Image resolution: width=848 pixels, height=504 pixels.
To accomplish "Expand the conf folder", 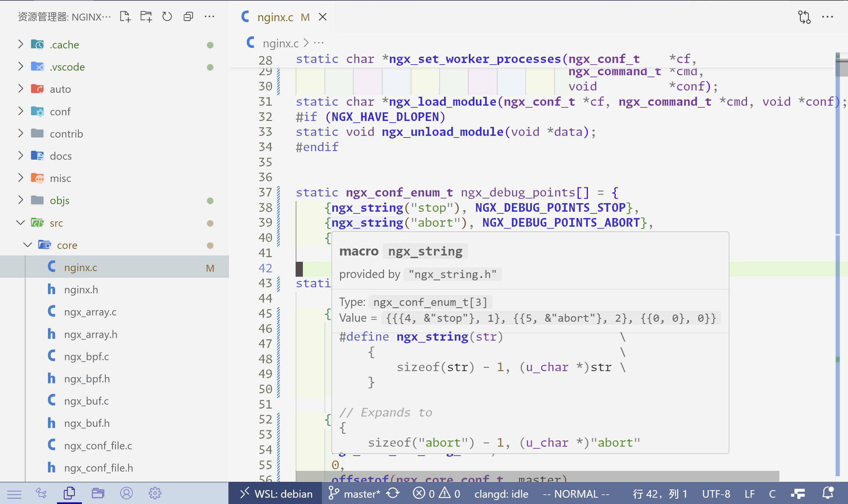I will [x=21, y=111].
